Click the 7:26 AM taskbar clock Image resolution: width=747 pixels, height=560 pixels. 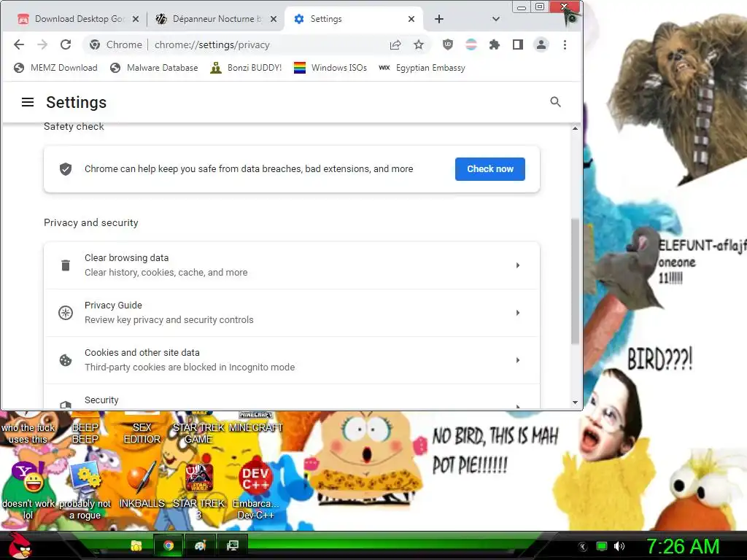[683, 546]
